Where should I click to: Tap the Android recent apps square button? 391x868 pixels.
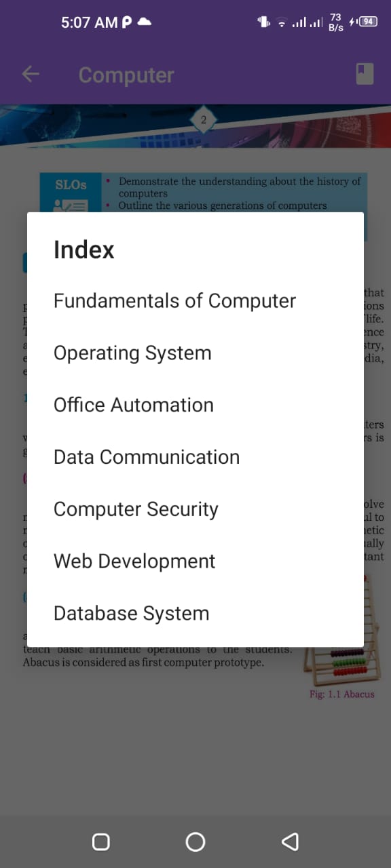click(101, 842)
